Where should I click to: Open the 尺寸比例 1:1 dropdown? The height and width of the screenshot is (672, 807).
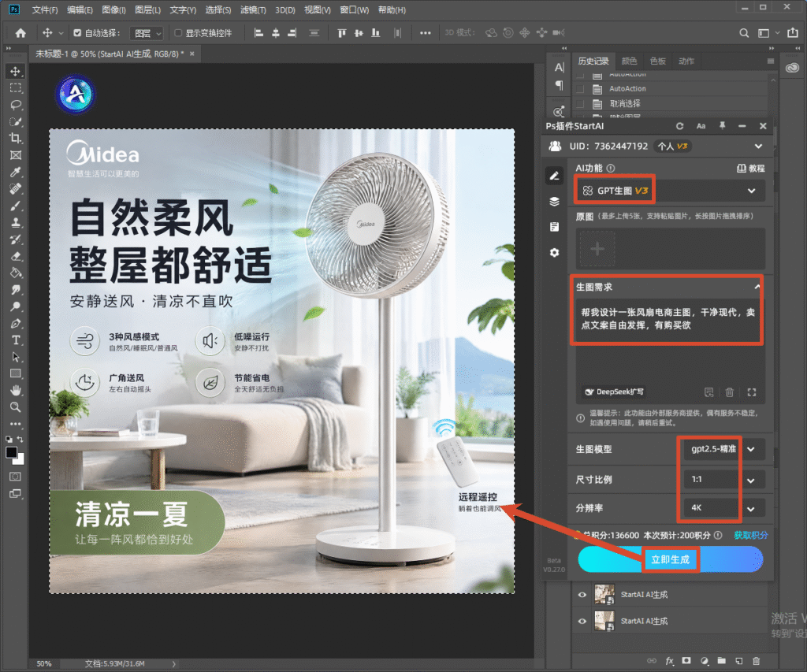[724, 480]
